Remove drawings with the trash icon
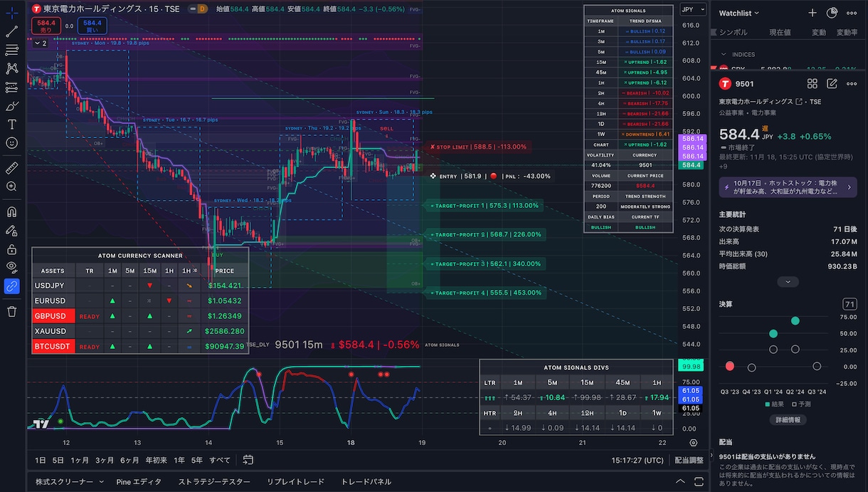 pyautogui.click(x=12, y=311)
